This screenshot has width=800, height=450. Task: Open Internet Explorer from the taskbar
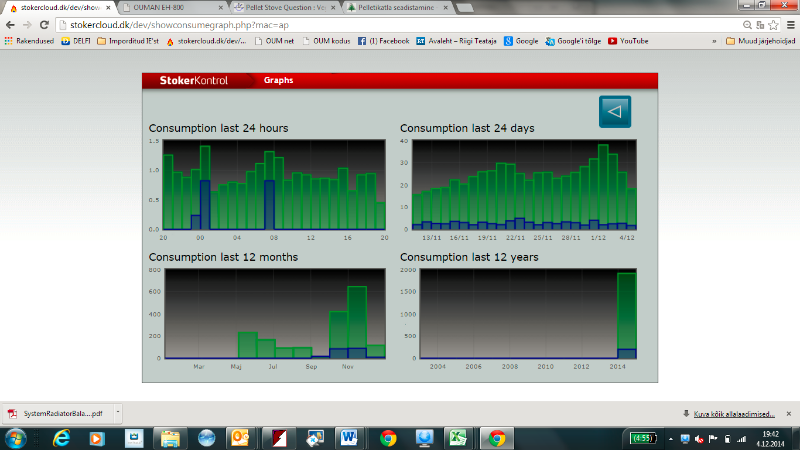(x=61, y=438)
